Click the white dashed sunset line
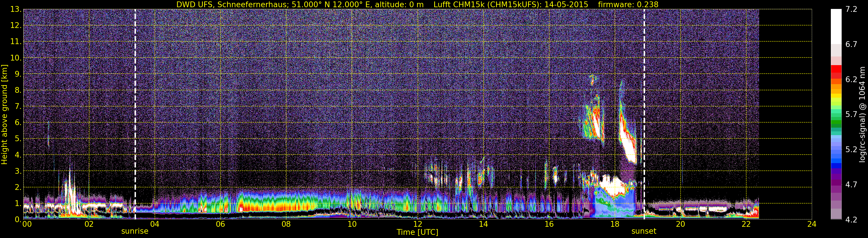 tap(644, 114)
